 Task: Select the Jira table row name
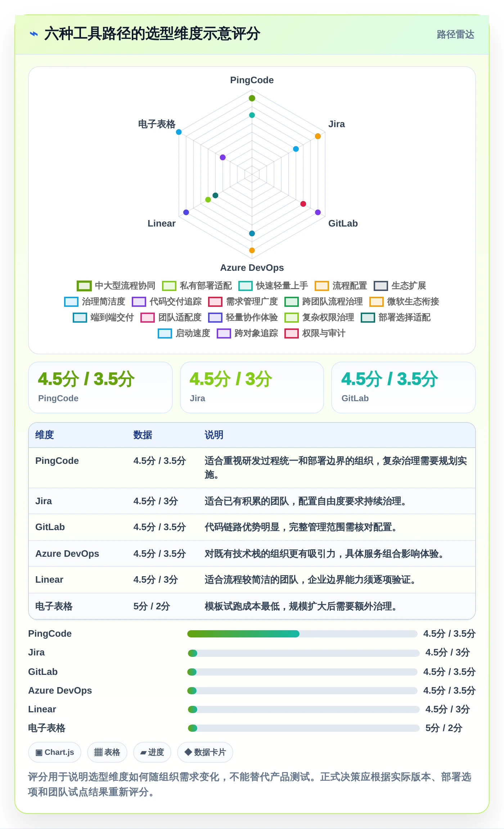coord(44,501)
